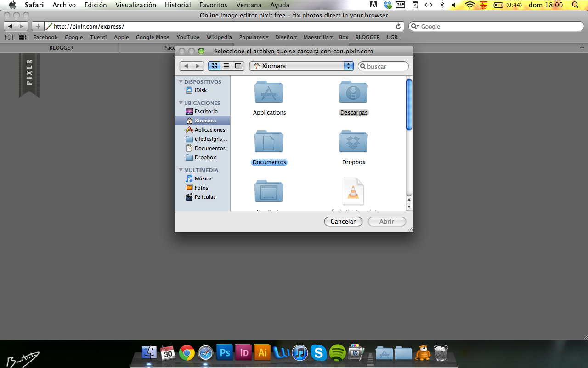Open YouTube bookmark
This screenshot has height=368, width=588.
point(188,37)
